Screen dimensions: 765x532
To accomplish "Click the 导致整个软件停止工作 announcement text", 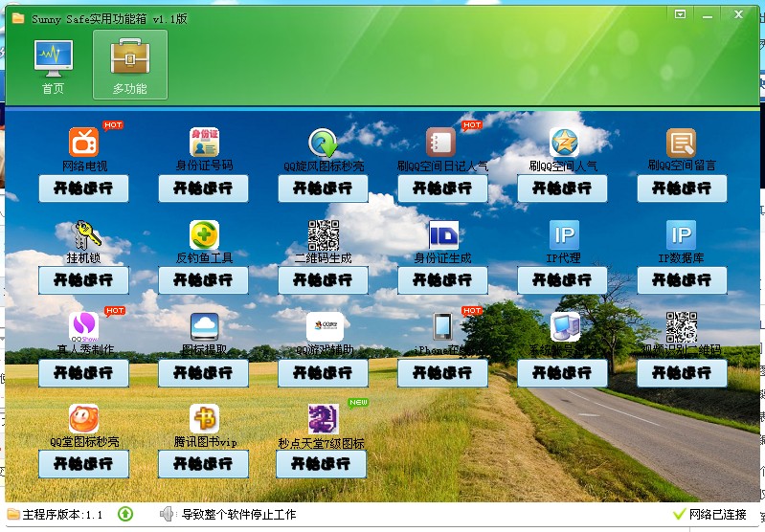I will point(238,515).
